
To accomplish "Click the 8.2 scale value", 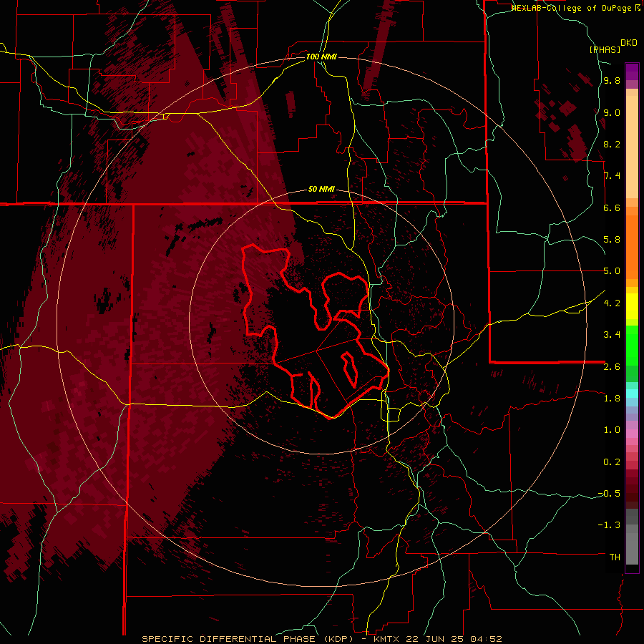I will 612,144.
